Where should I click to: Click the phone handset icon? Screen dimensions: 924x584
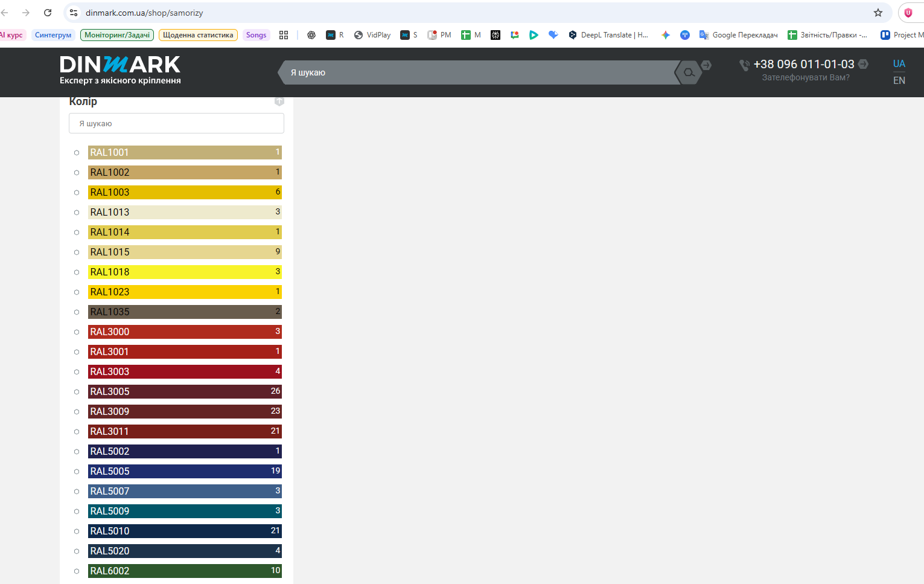tap(745, 65)
